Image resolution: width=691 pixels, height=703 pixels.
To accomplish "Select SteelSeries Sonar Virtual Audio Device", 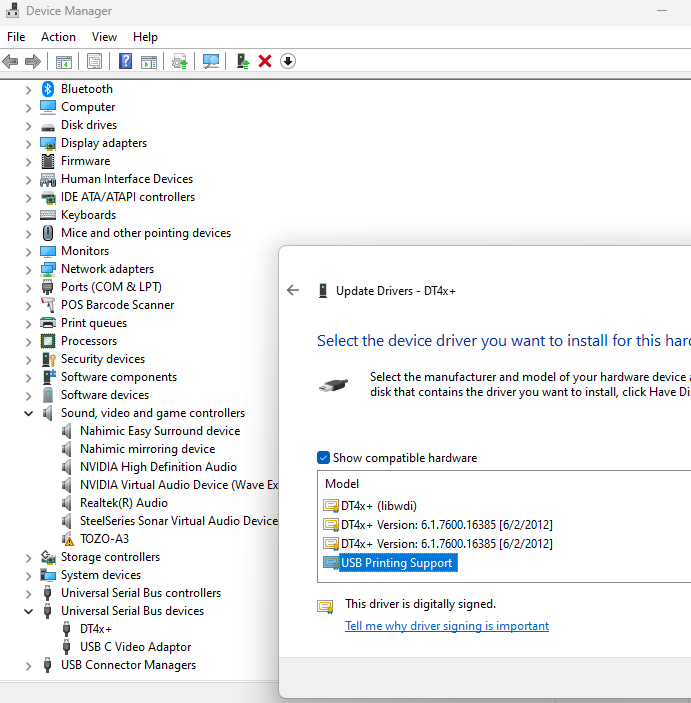I will [179, 521].
